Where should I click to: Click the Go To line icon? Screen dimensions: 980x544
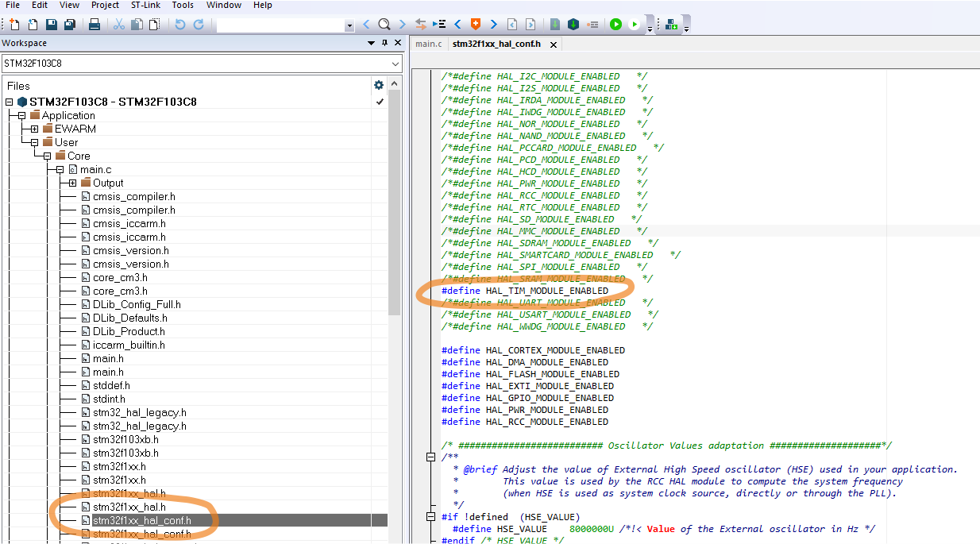(439, 25)
